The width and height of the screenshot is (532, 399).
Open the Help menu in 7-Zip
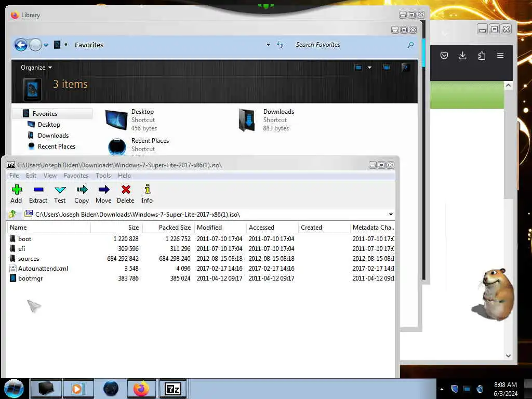[x=124, y=176]
